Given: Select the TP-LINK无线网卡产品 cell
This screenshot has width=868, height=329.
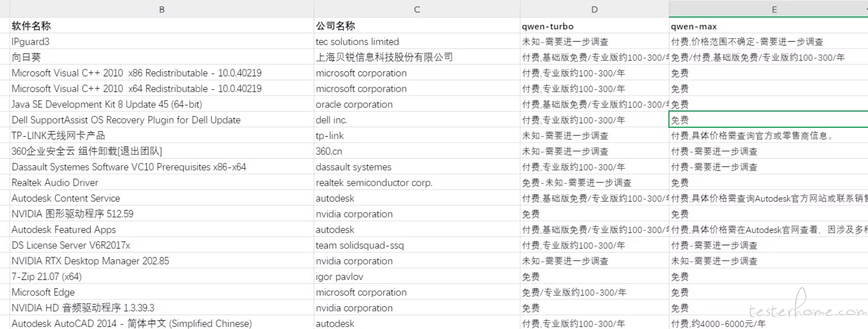Looking at the screenshot, I should pyautogui.click(x=162, y=135).
